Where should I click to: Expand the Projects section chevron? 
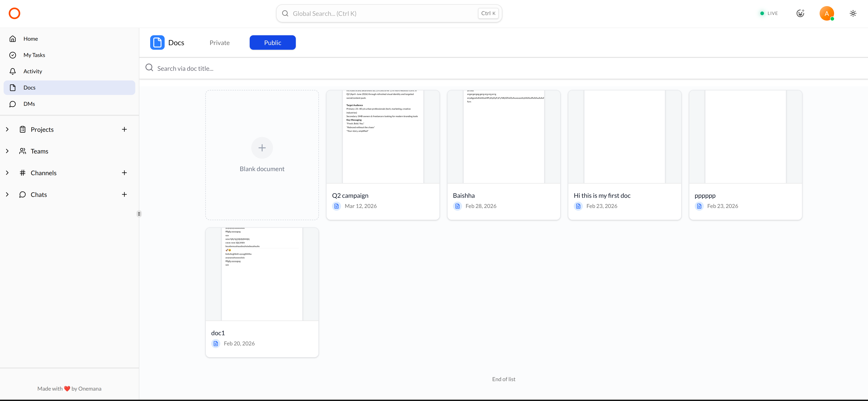[x=7, y=129]
